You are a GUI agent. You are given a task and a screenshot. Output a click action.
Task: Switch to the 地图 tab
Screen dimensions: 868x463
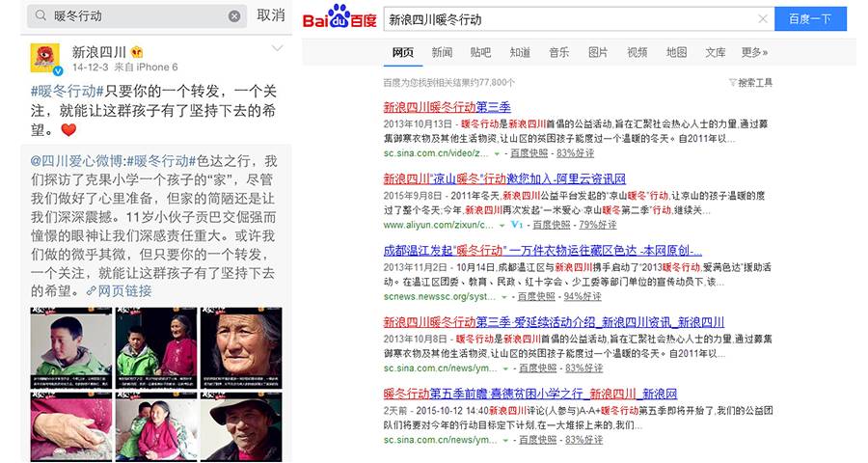click(x=676, y=53)
